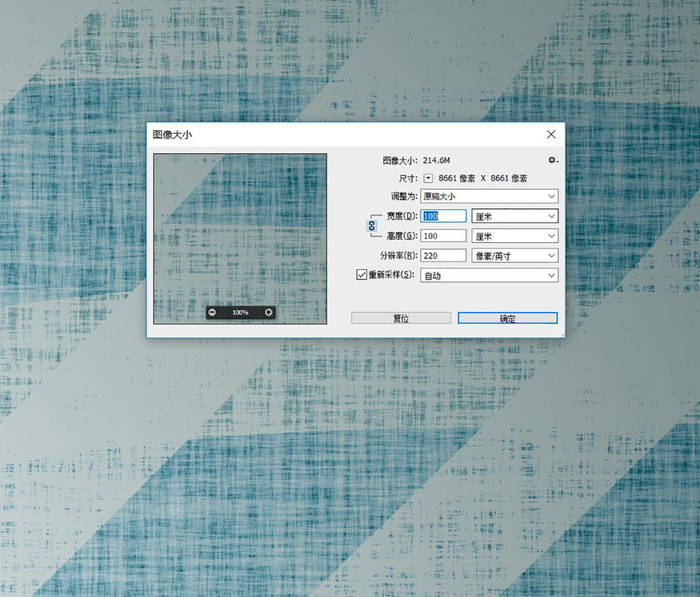Click the preview thumbnail image in dialog
The image size is (700, 597).
(240, 239)
